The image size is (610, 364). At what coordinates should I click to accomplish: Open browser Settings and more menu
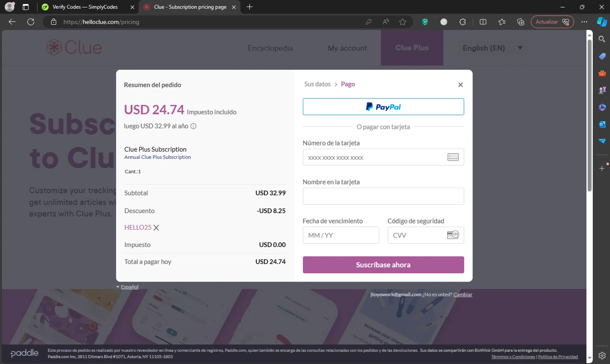coord(584,22)
